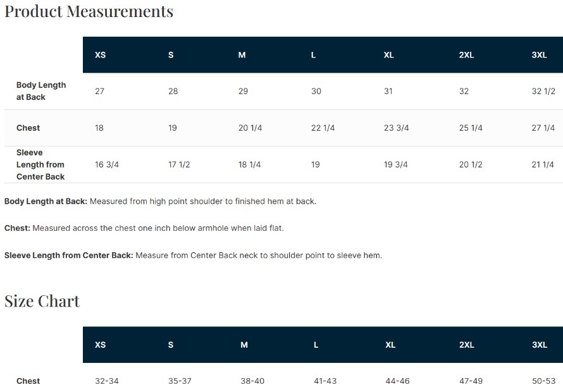The height and width of the screenshot is (392, 563).
Task: Click the 23 3/4 chest value for XL
Action: 397,128
